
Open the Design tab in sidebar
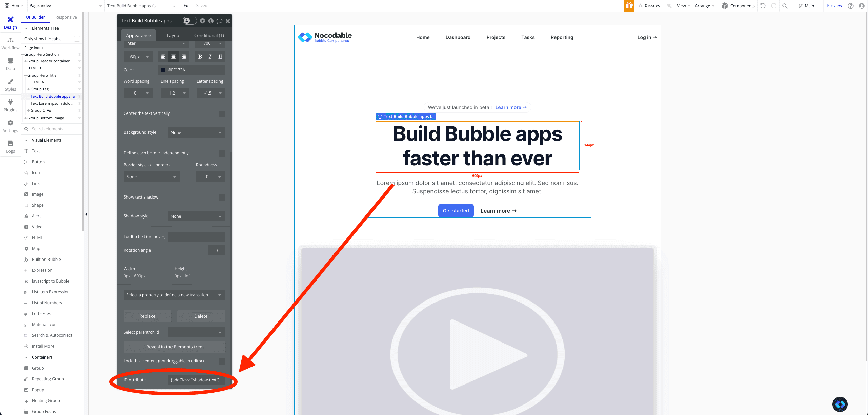click(11, 23)
